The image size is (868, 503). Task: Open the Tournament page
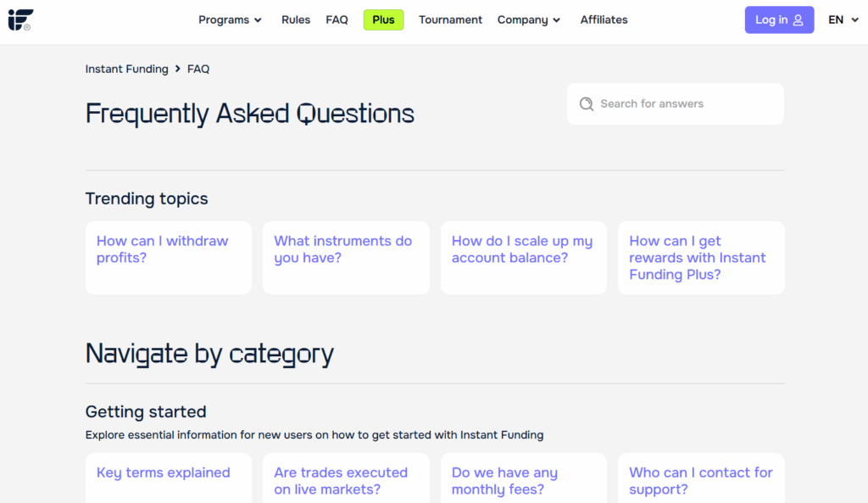point(450,20)
